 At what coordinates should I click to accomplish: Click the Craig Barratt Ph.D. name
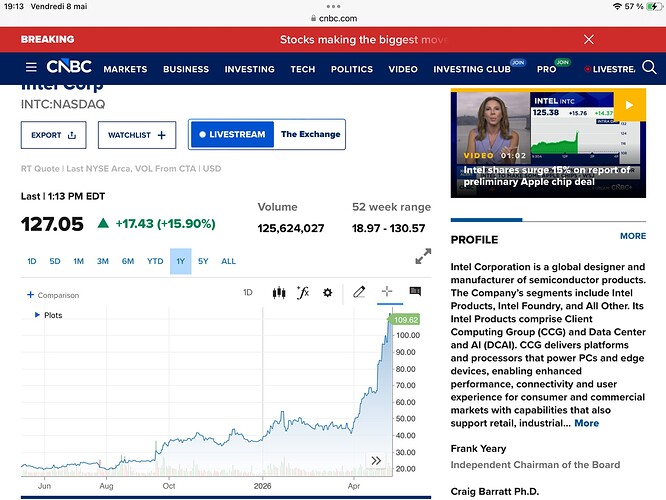click(495, 492)
